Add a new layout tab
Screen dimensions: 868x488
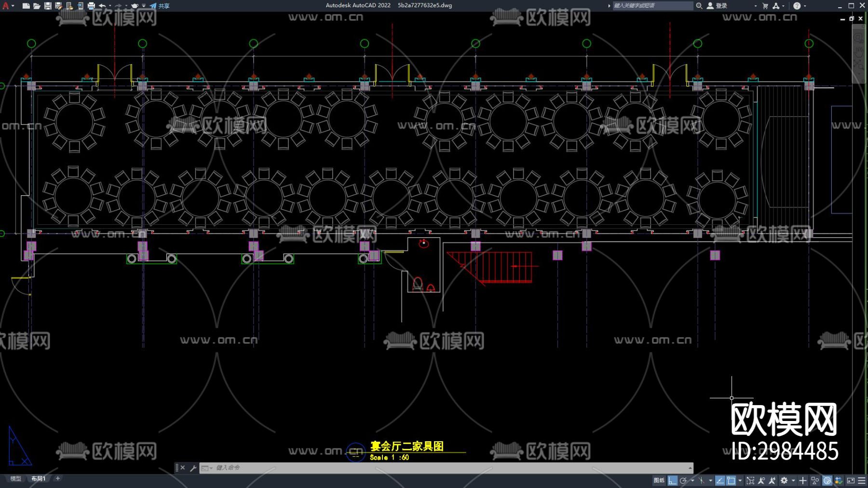pos(58,478)
